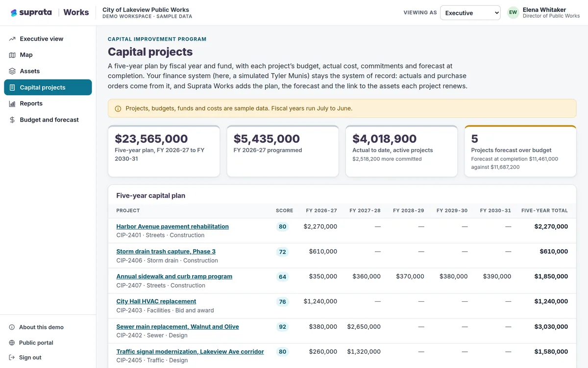Click the Five-year capital plan heading
The height and width of the screenshot is (368, 588).
[x=151, y=196]
